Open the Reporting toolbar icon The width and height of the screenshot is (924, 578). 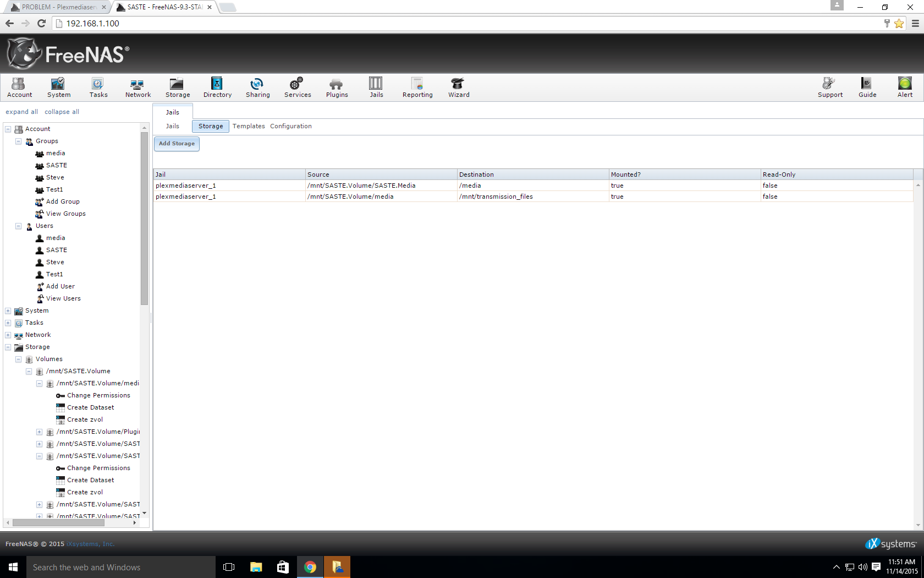click(x=417, y=87)
